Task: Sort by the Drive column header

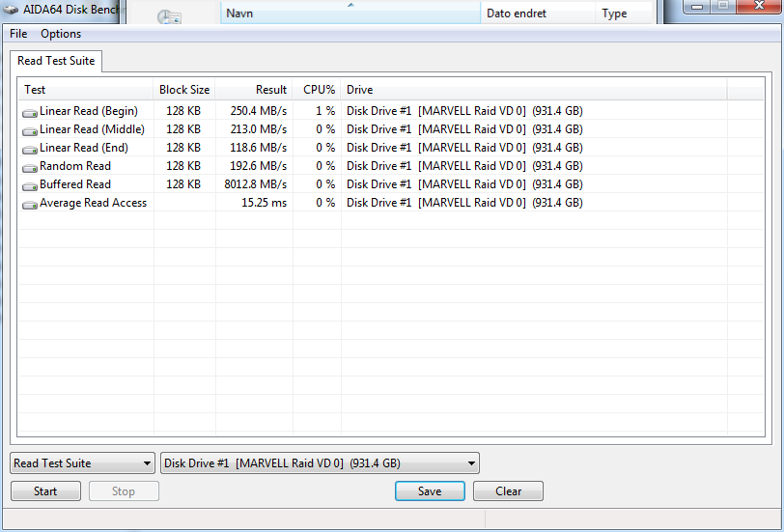Action: tap(534, 90)
